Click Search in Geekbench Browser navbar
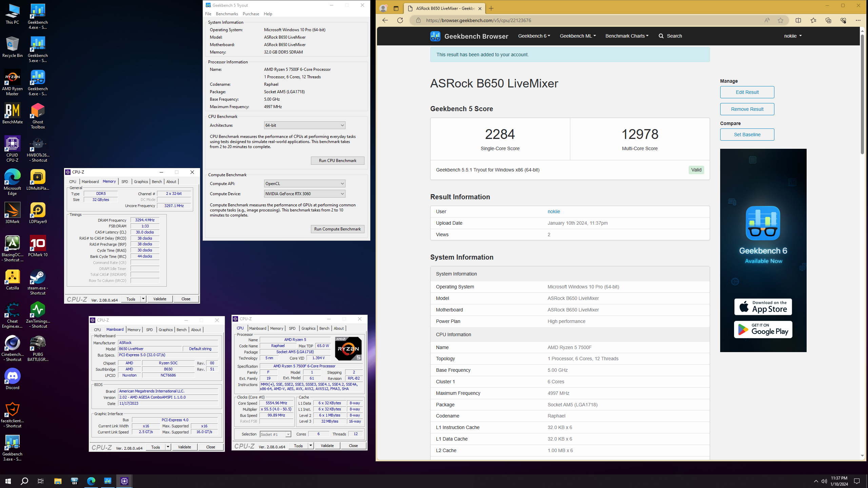Viewport: 868px width, 488px height. 670,36
